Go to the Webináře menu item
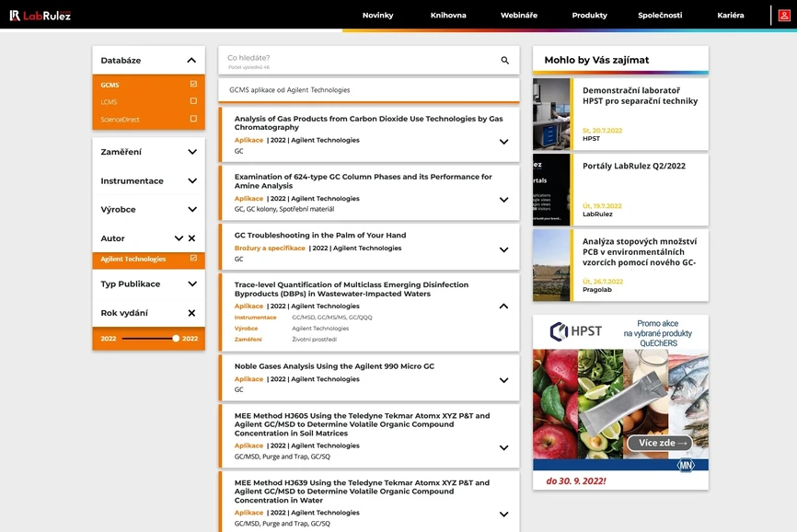The image size is (797, 532). [x=518, y=16]
